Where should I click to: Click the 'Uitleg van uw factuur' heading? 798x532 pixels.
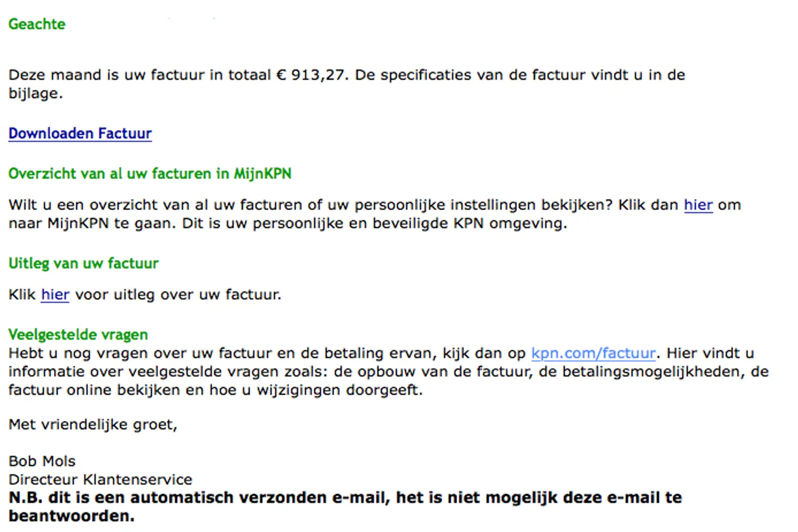83,263
